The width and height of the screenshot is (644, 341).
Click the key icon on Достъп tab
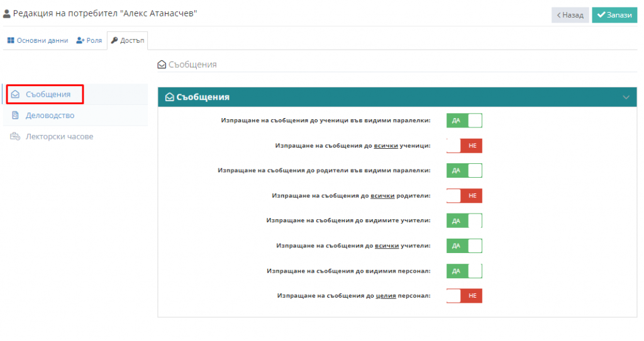click(114, 40)
